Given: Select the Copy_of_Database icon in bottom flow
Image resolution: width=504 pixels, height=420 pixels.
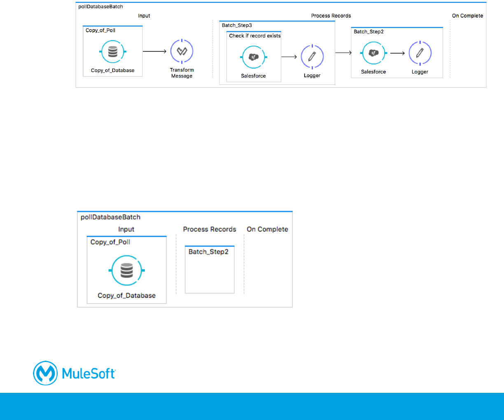Looking at the screenshot, I should tap(127, 271).
